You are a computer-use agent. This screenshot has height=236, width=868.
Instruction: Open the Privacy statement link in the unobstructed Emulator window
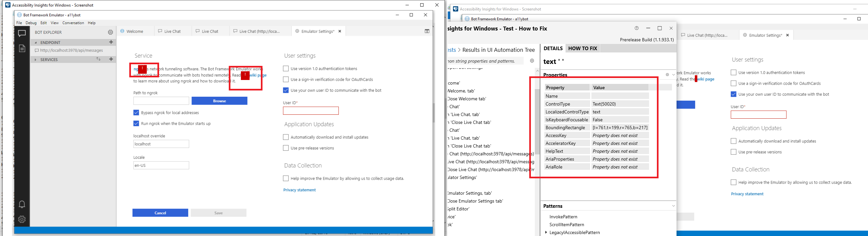(299, 190)
